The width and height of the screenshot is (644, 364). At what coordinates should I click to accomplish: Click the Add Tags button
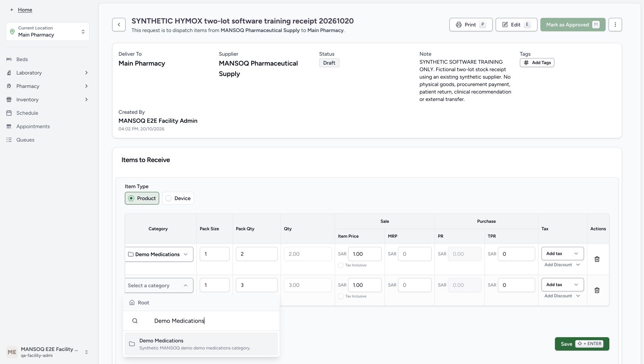tap(537, 63)
